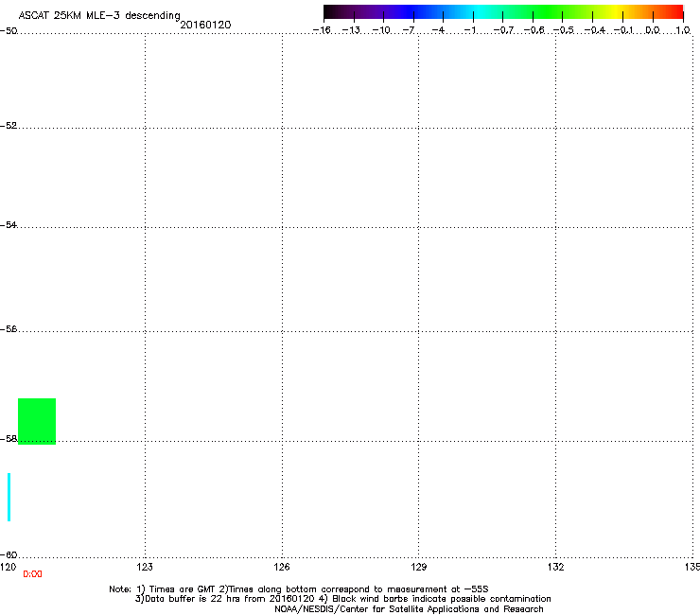This screenshot has height=615, width=700.
Task: Click the color scale label -0.4
Action: point(595,30)
